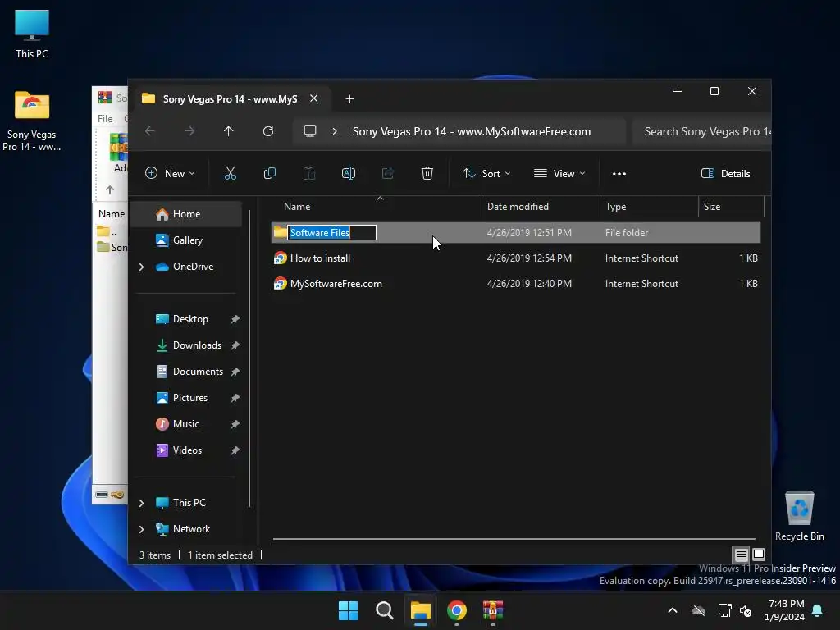Click the navigation pane vertical scrollbar

coord(249,358)
